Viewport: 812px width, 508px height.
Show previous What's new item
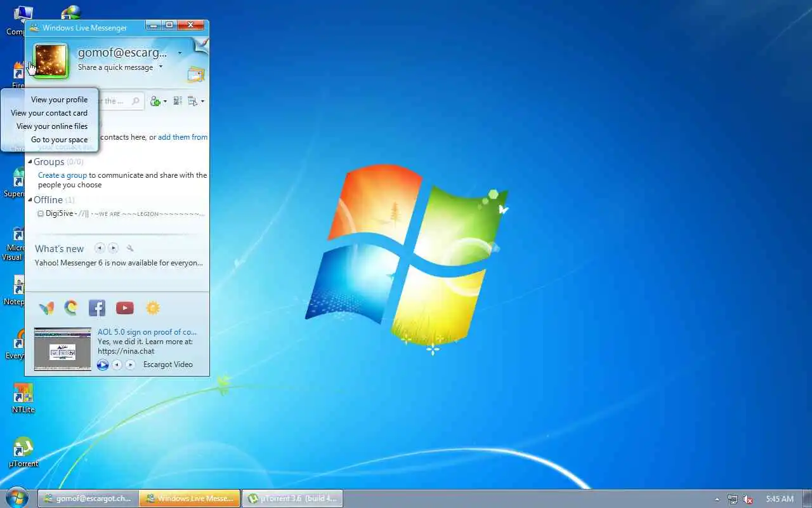coord(100,248)
